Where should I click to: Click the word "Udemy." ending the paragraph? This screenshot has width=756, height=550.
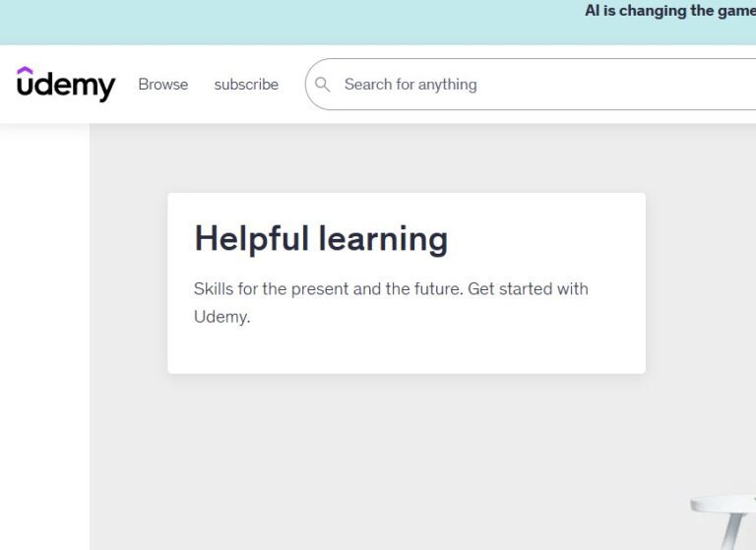(x=221, y=317)
